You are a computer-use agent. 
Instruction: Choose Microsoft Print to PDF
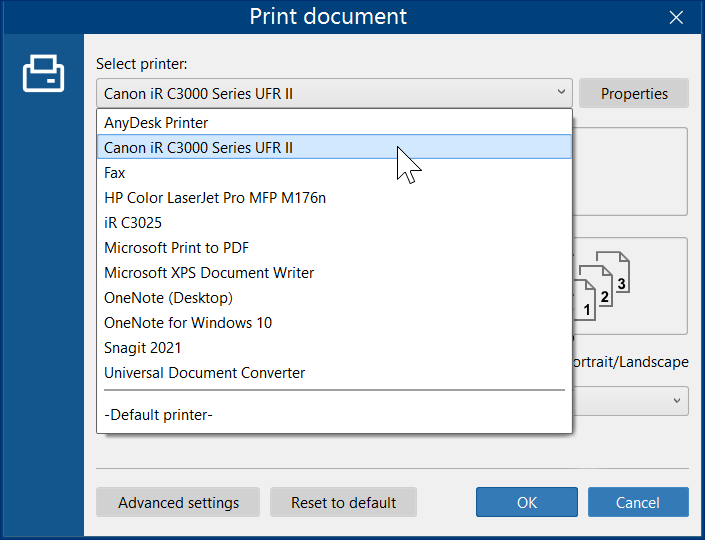334,248
